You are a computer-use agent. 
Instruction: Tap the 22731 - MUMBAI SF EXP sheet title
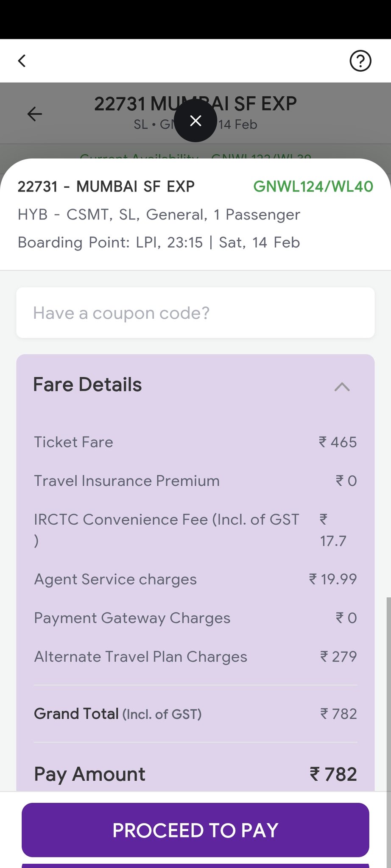106,186
